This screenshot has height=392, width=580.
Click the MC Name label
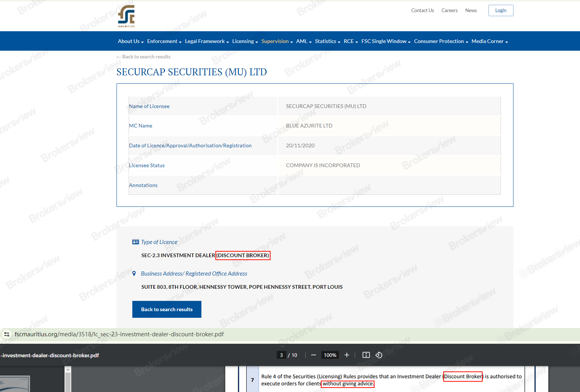140,126
